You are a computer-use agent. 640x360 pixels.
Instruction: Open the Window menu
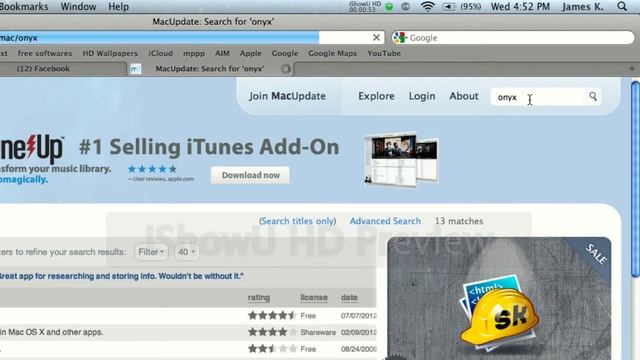tap(78, 7)
